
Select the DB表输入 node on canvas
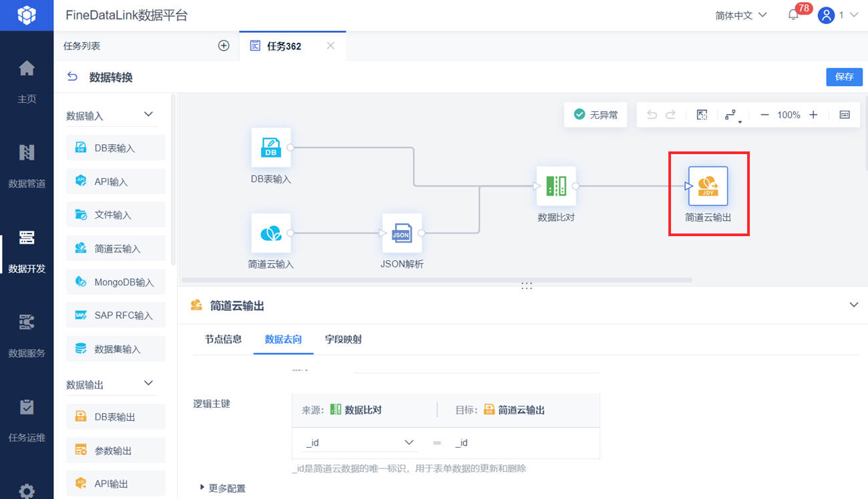click(271, 147)
